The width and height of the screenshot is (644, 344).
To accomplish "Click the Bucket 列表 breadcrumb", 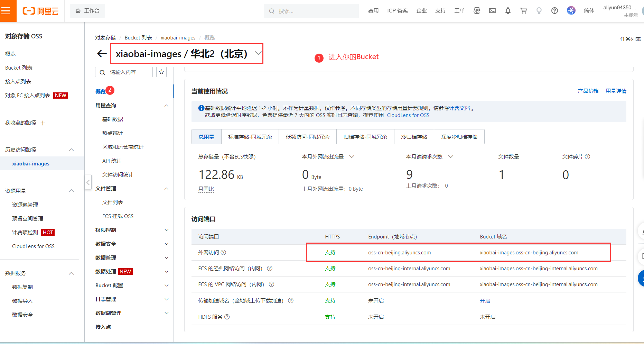I will 138,37.
